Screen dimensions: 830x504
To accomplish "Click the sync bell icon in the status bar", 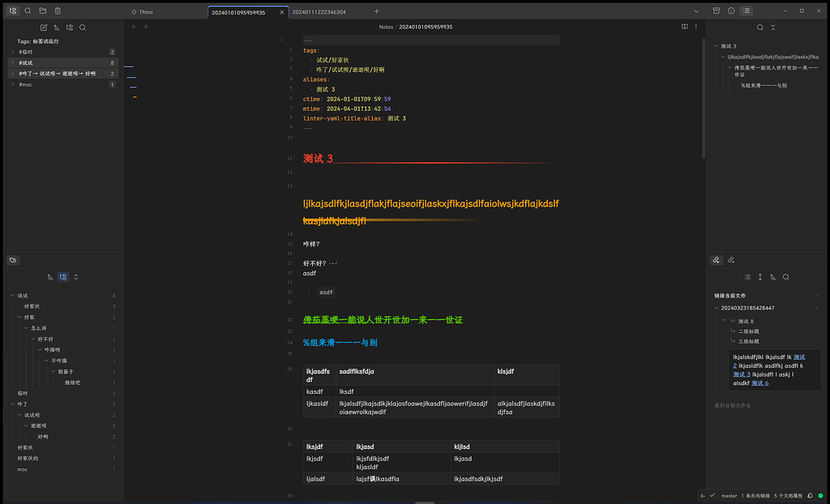I will (x=810, y=495).
